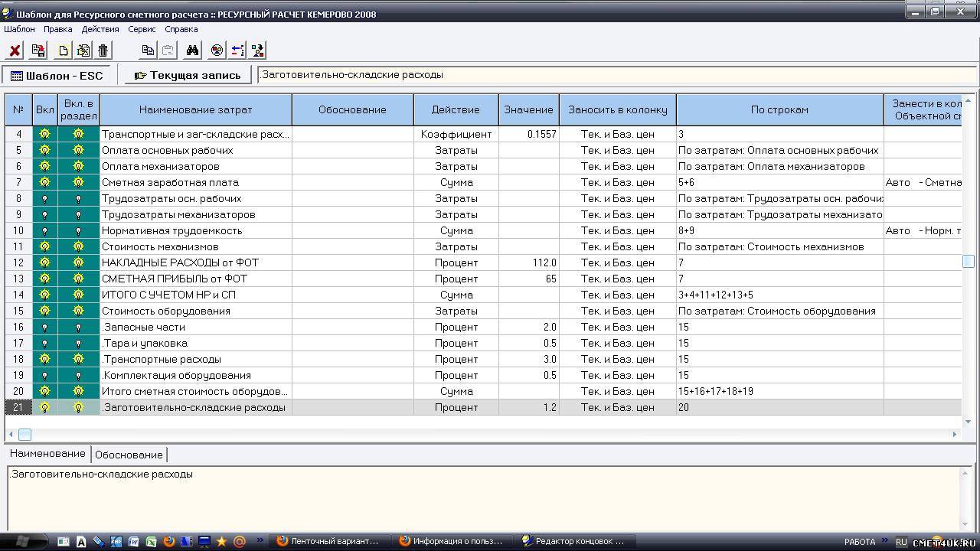Click the shapes with down arrow icon
This screenshot has width=980, height=551.
point(258,51)
